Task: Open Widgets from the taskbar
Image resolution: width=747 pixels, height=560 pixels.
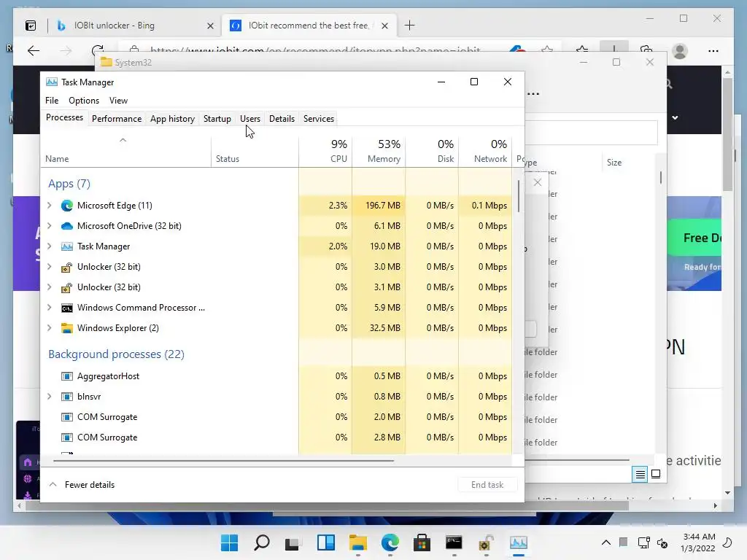Action: click(326, 542)
